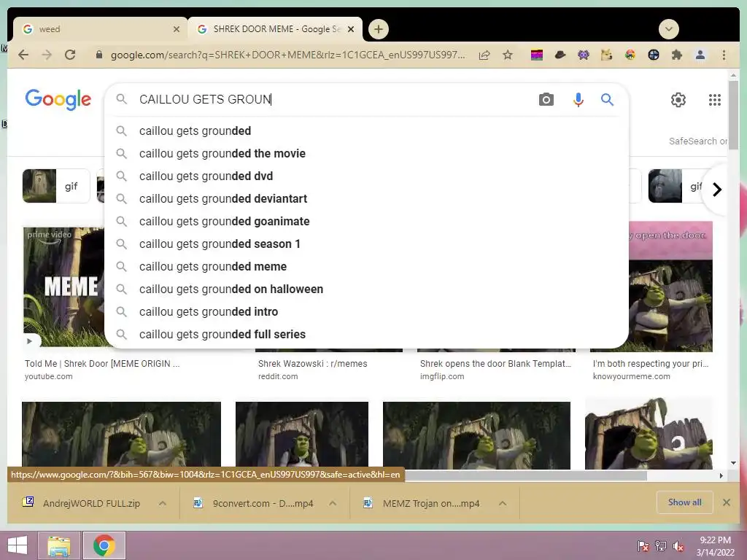Image resolution: width=747 pixels, height=560 pixels.
Task: Choose suggestion 'caillou gets grounded season 1'
Action: pyautogui.click(x=366, y=244)
